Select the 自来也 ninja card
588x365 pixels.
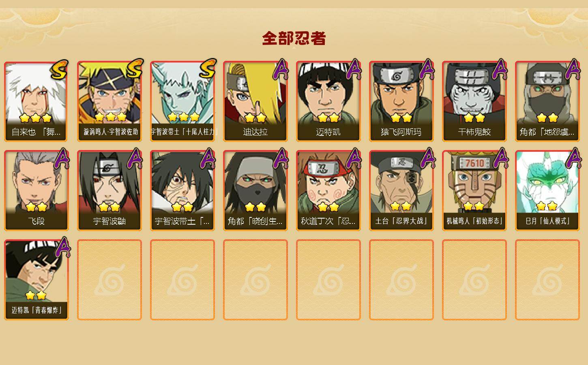36,101
